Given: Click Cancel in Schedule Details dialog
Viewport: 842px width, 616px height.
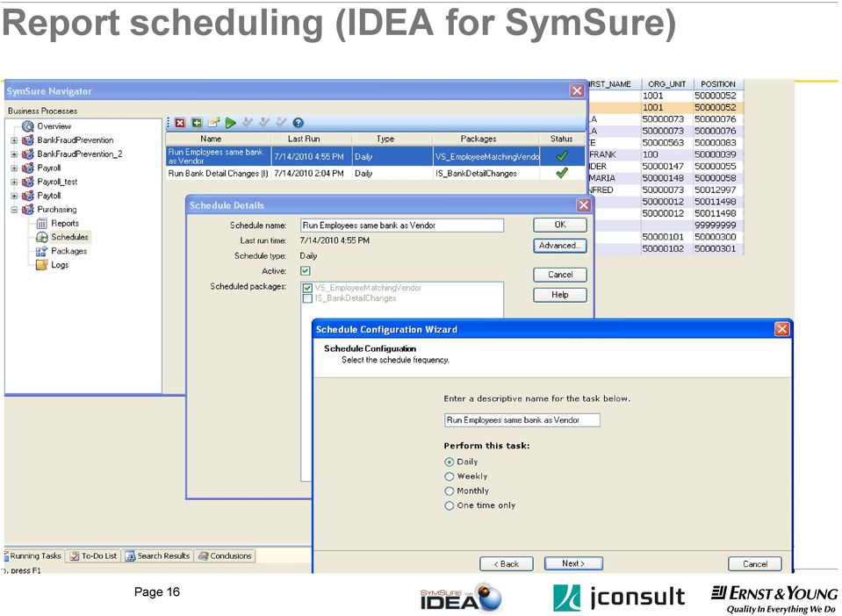Looking at the screenshot, I should point(560,275).
